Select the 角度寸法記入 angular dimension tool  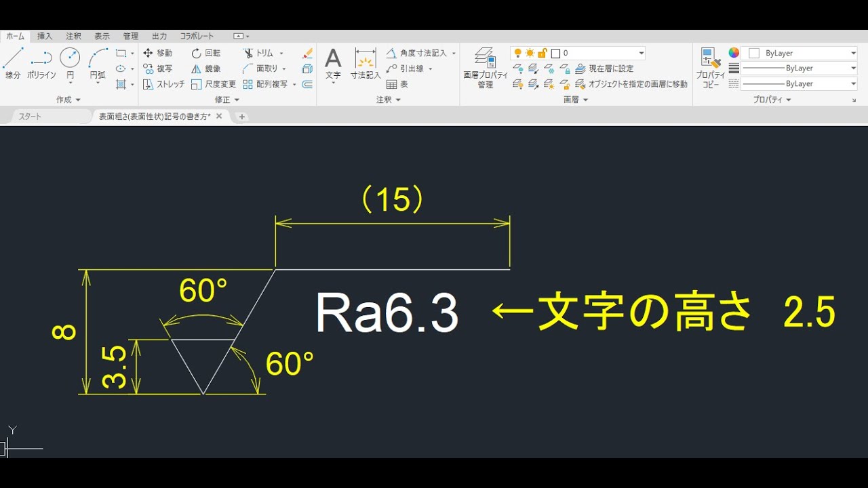coord(417,53)
